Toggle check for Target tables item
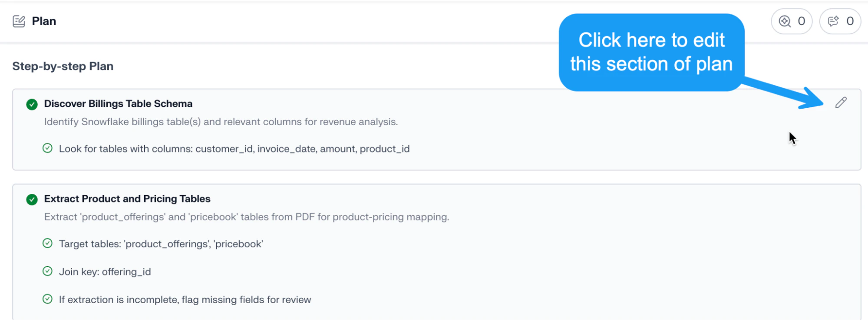The width and height of the screenshot is (868, 320). coord(48,243)
